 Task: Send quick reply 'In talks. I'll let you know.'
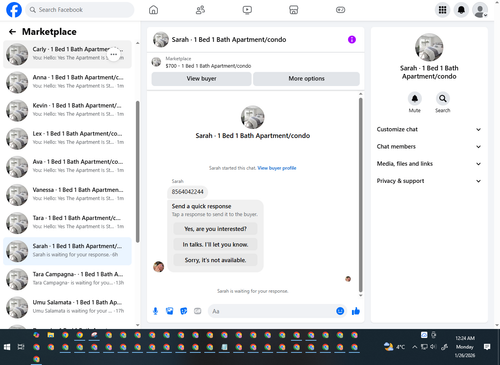pyautogui.click(x=215, y=245)
